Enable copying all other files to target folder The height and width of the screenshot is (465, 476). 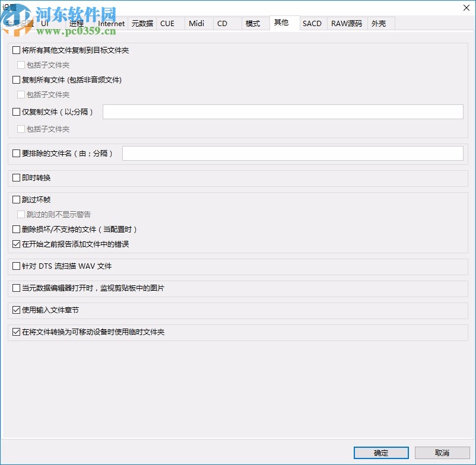click(16, 50)
